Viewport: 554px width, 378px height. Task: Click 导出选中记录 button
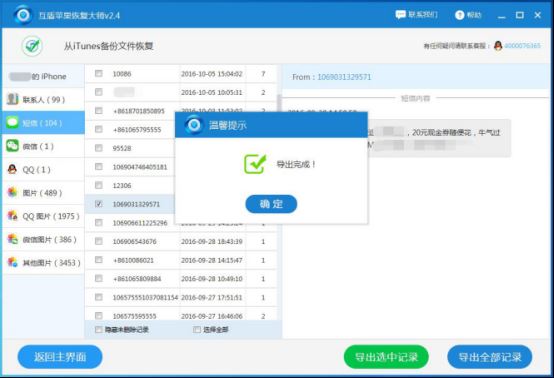point(386,357)
